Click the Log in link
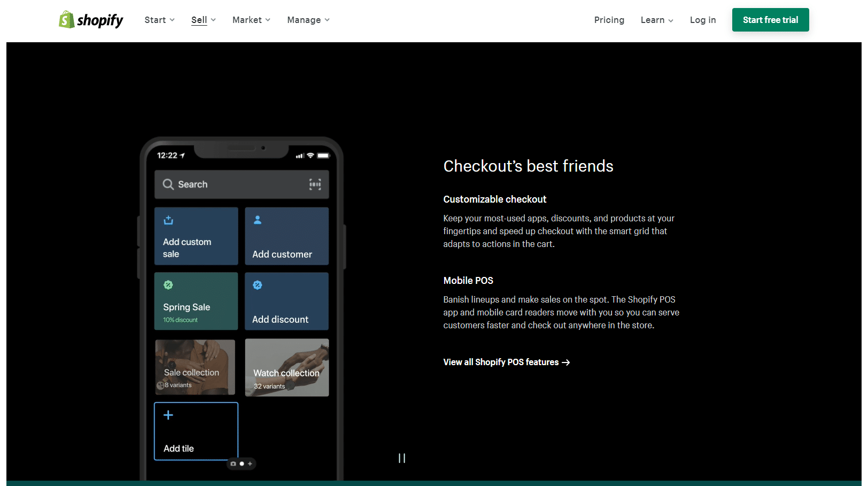Screen dimensions: 868x486 [x=703, y=20]
